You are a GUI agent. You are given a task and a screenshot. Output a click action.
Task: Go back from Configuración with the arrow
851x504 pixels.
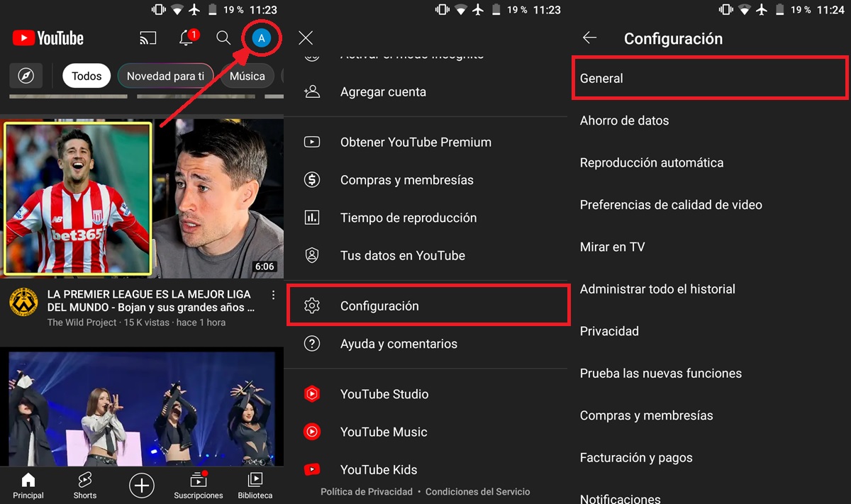click(x=589, y=38)
